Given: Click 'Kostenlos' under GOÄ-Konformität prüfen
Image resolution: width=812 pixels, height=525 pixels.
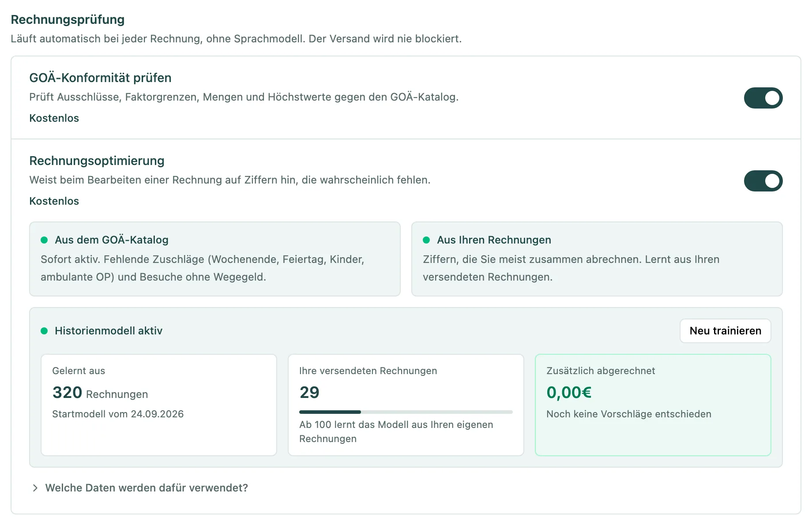Looking at the screenshot, I should 54,118.
